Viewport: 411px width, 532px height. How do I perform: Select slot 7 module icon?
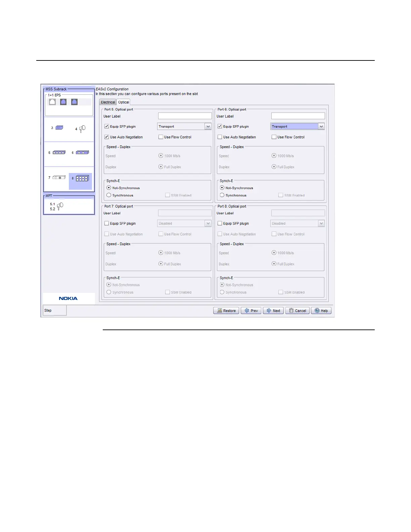pyautogui.click(x=59, y=177)
